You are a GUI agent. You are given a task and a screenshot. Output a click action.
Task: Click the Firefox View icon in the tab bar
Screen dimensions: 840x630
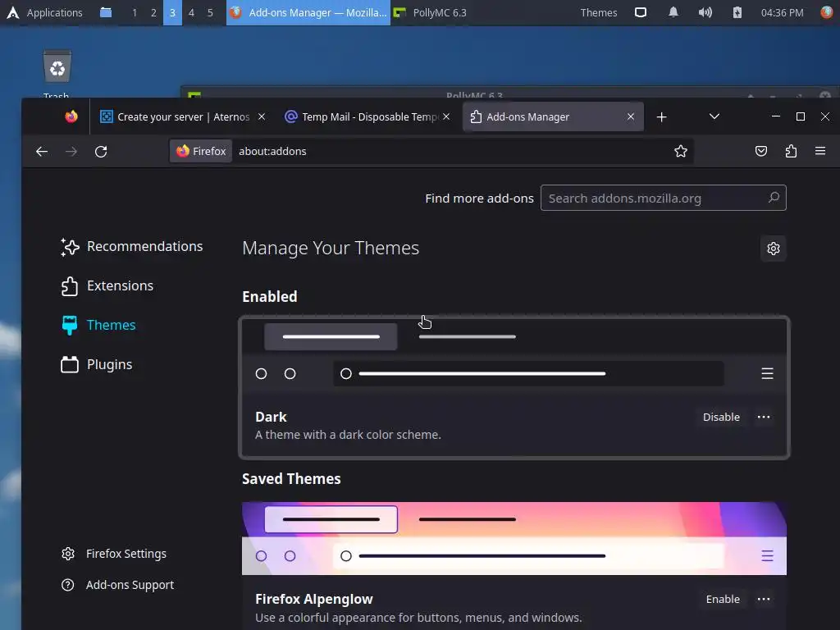coord(71,116)
